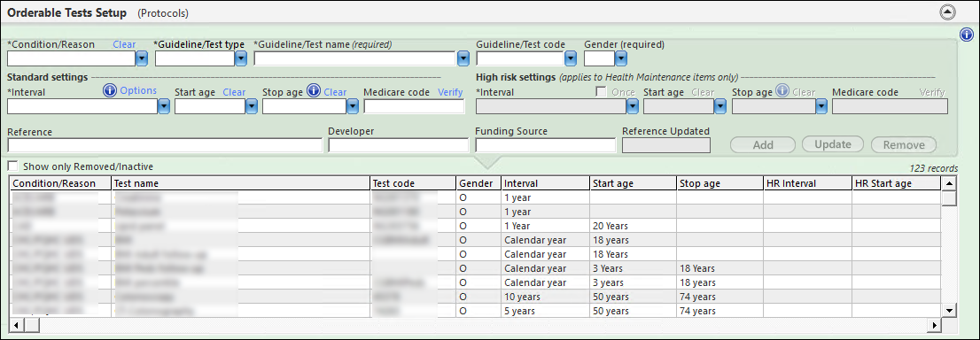Screen dimensions: 980x340
Task: Expand the Standard settings Interval dropdown
Action: pos(164,106)
